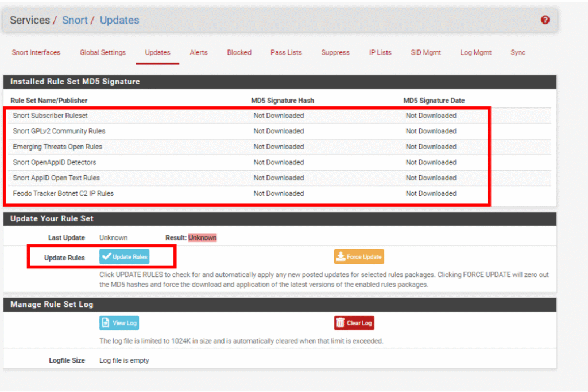Go to the Alerts tab
This screenshot has height=392, width=588.
(x=199, y=52)
